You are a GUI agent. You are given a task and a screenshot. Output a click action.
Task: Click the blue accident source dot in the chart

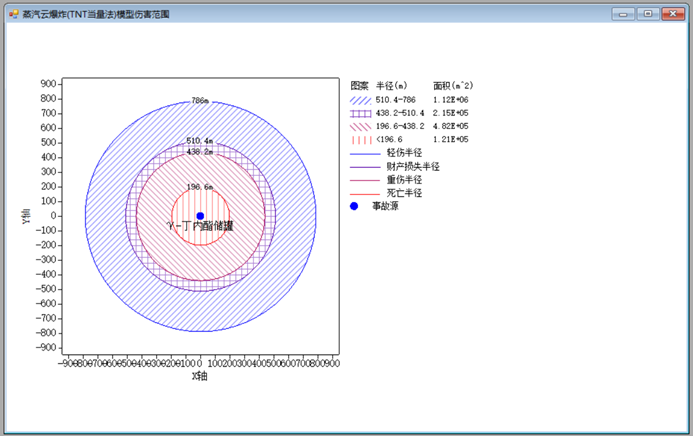coord(200,216)
